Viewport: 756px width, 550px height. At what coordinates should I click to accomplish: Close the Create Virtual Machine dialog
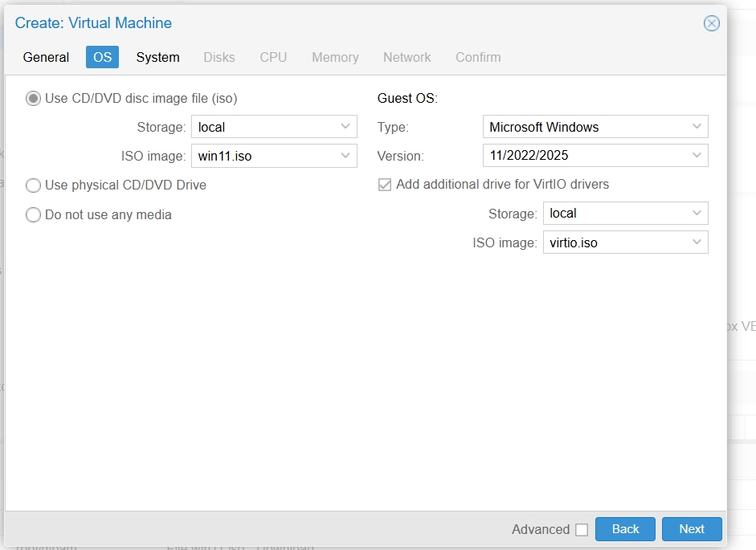point(711,23)
